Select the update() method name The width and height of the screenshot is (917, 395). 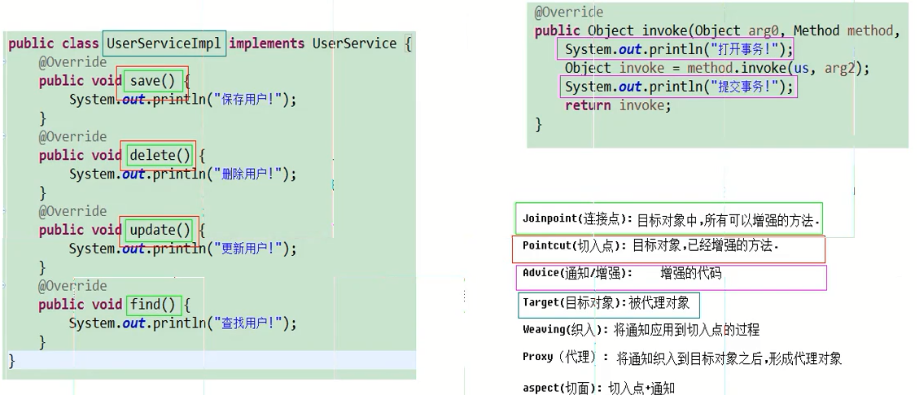(160, 230)
